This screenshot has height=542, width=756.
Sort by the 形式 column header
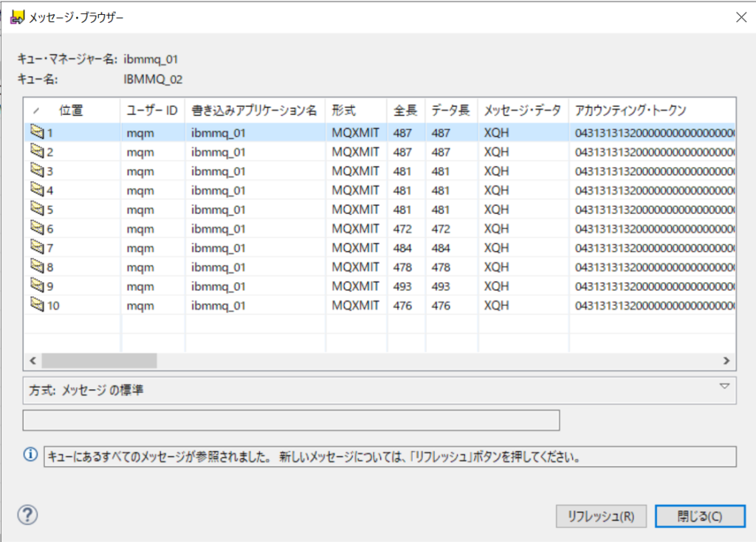(357, 111)
